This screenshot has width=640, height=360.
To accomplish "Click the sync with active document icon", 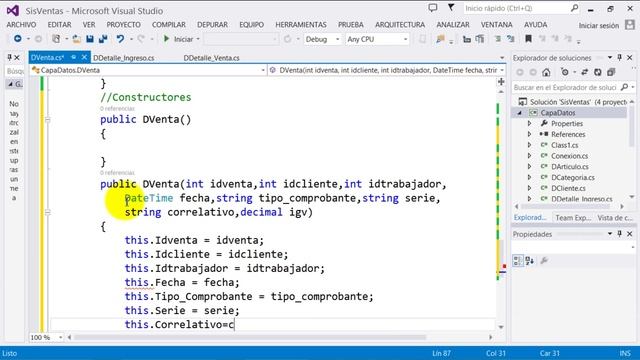I will [x=584, y=72].
